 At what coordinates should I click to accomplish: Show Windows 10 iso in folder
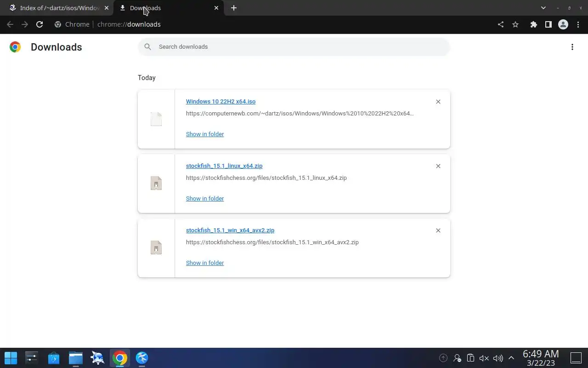[x=205, y=134]
